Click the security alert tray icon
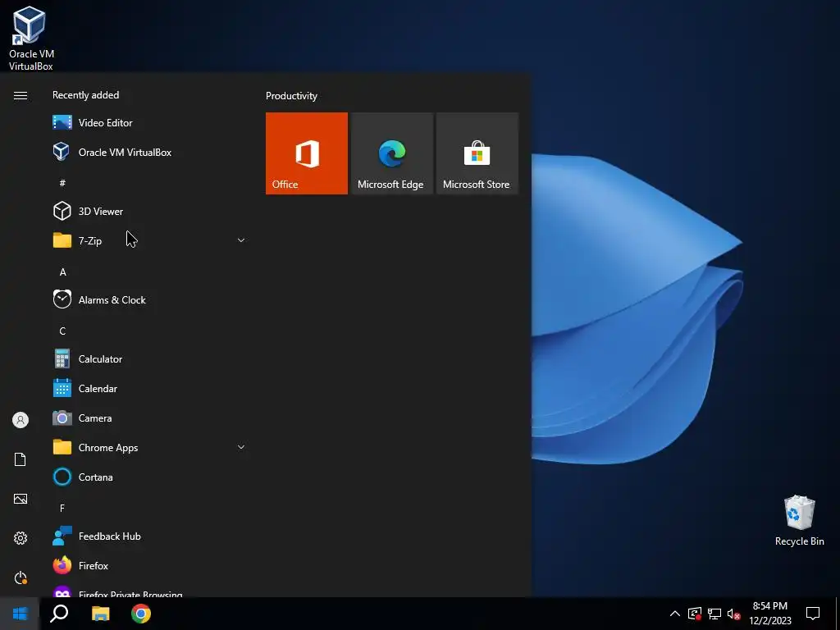The width and height of the screenshot is (840, 630). (x=694, y=614)
